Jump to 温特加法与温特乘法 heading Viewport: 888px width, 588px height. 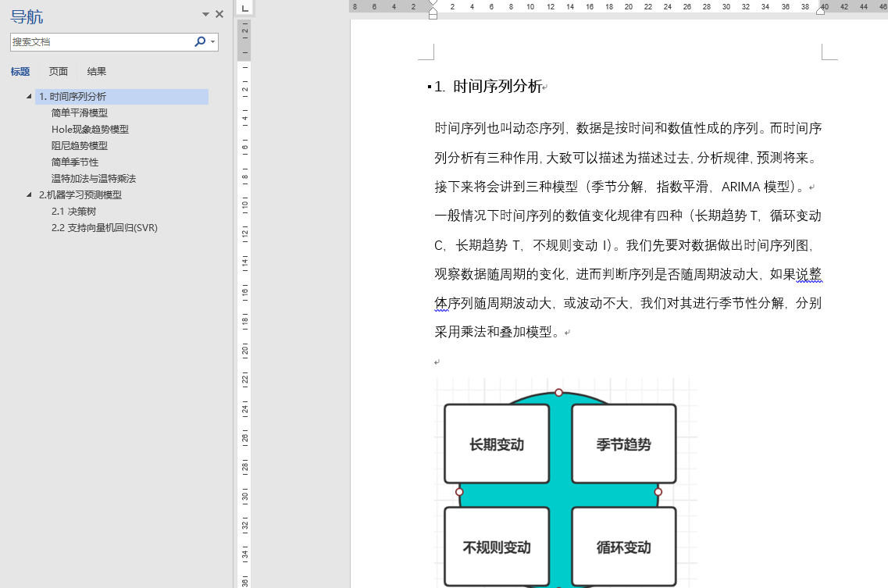pos(94,179)
